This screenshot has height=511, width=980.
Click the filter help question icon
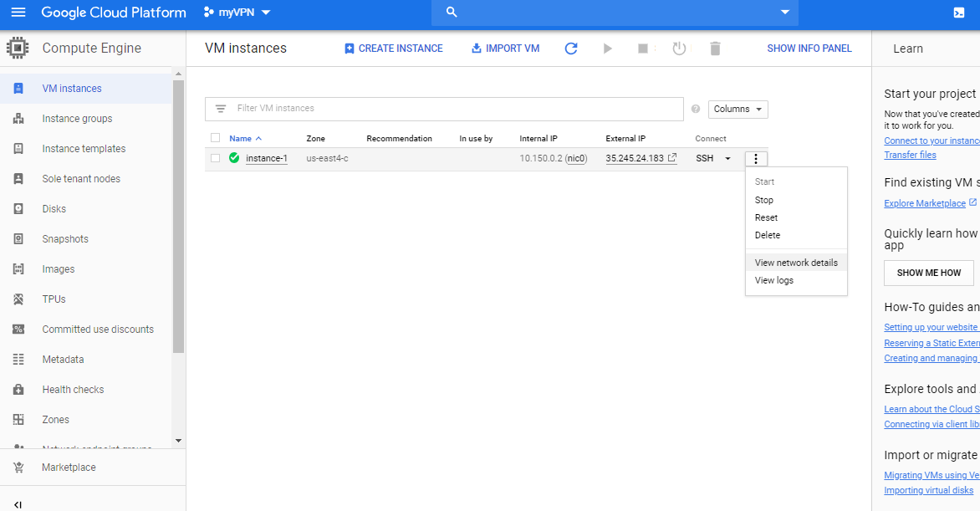tap(696, 109)
